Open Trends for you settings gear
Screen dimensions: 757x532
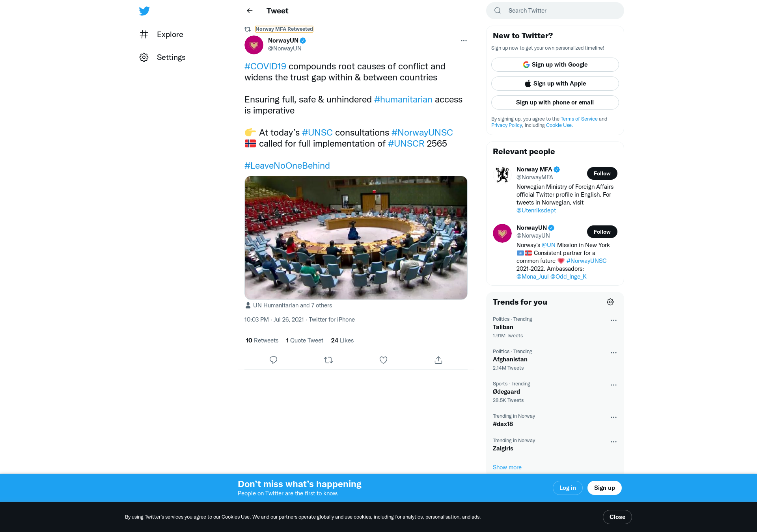point(610,302)
